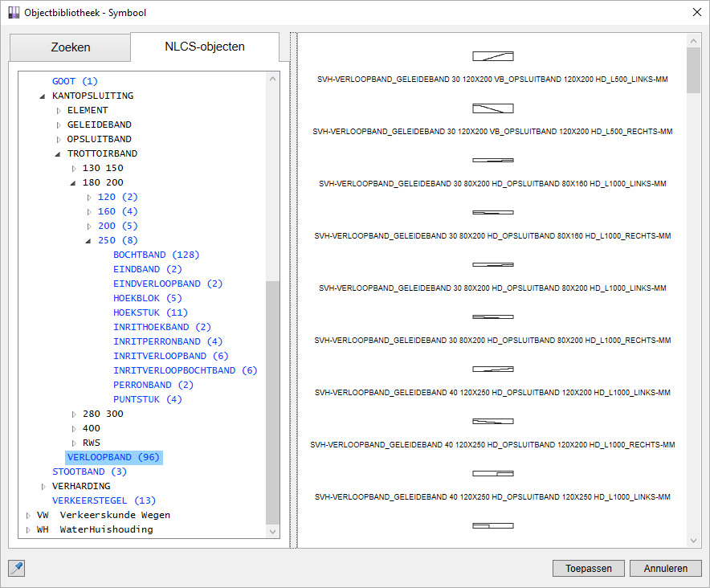Viewport: 710px width, 588px height.
Task: Click the Toepassen button
Action: pos(588,568)
